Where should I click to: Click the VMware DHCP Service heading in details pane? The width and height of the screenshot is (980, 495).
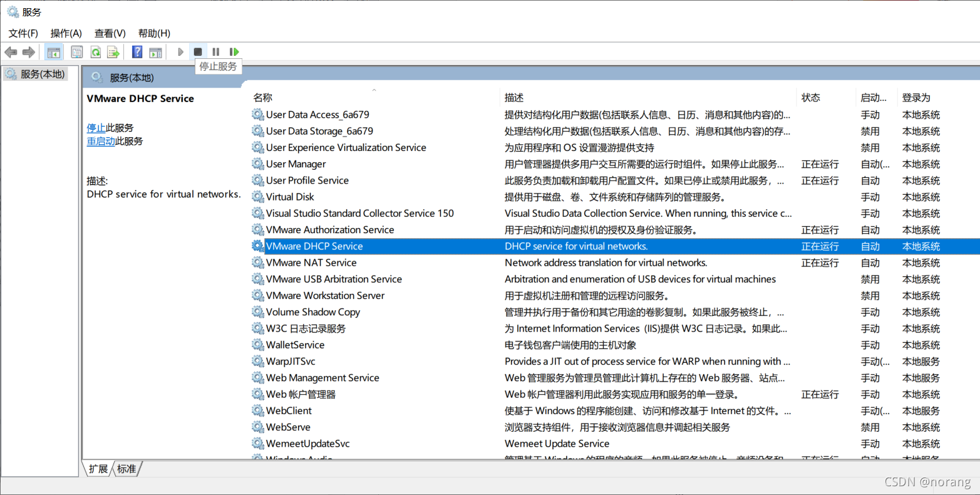click(x=140, y=98)
